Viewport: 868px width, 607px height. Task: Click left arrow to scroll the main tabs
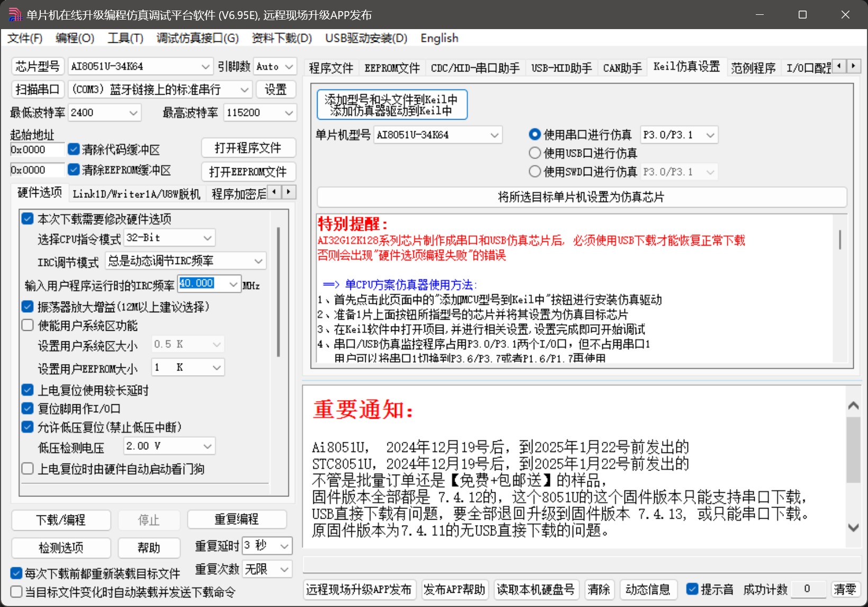[839, 66]
